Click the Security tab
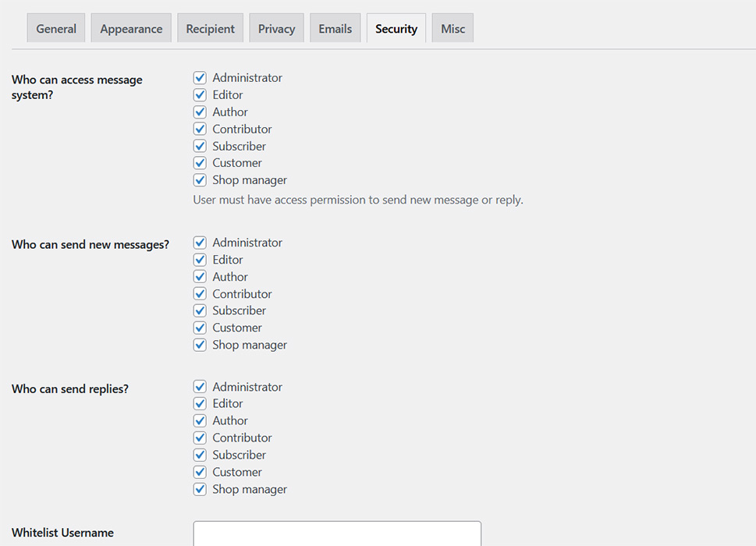Image resolution: width=756 pixels, height=546 pixels. point(396,28)
